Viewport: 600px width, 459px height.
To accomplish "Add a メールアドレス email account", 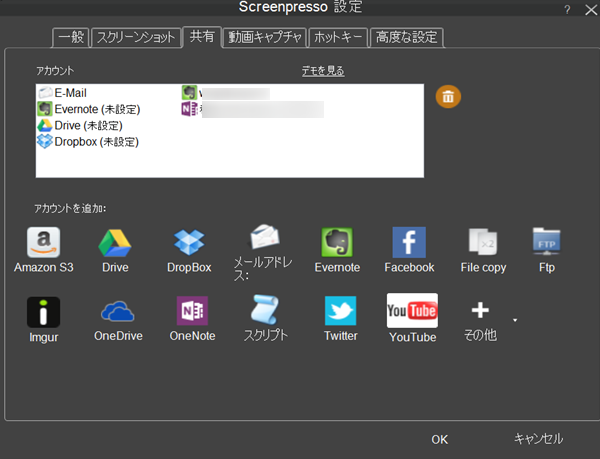I will 263,252.
